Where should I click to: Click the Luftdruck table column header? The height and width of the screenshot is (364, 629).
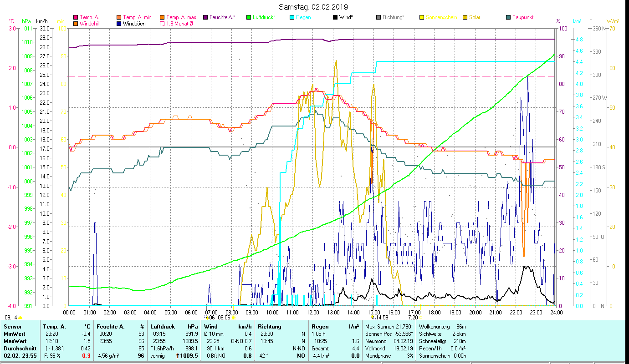[x=163, y=327]
